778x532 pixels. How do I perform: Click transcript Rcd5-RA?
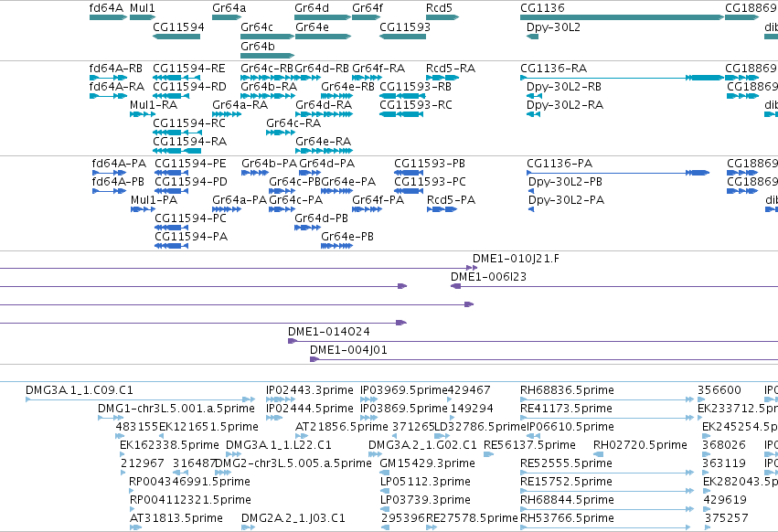tap(451, 69)
